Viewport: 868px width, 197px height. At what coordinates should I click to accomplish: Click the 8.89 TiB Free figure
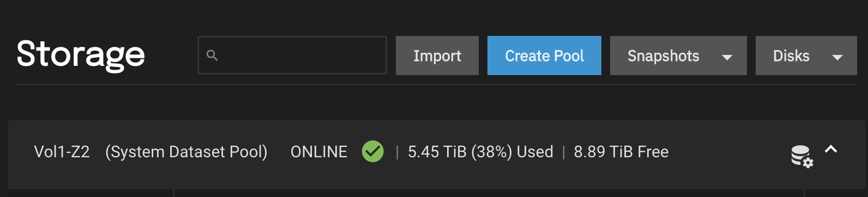621,151
